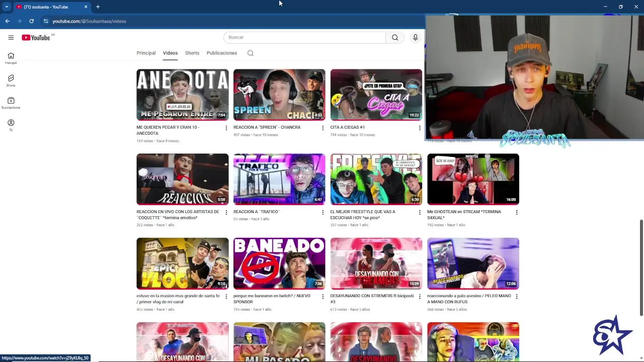Play the 12:06 palo asesino thumbnail
Screen dimensions: 644x362
click(x=473, y=263)
